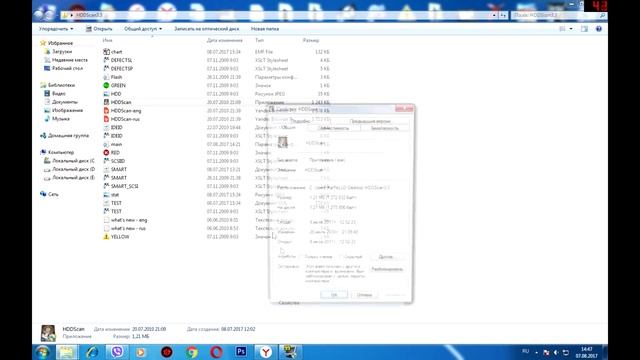640x360 pixels.
Task: Open Photoshop from the taskbar
Action: [x=241, y=352]
